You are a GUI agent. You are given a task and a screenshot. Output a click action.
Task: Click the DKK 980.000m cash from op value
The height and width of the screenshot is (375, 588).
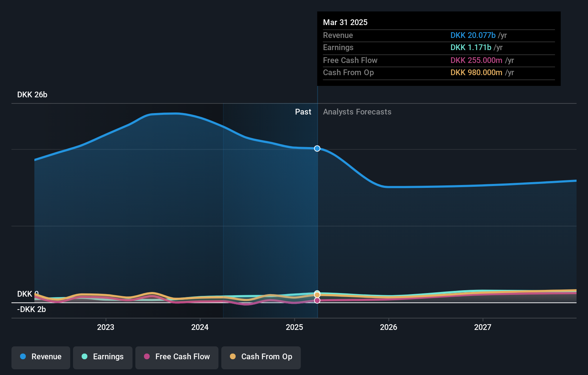coord(476,72)
